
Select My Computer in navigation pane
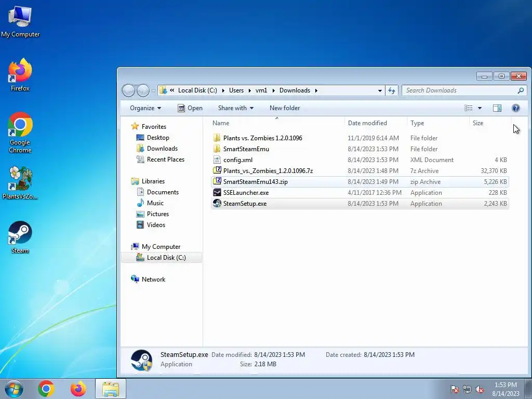point(161,247)
